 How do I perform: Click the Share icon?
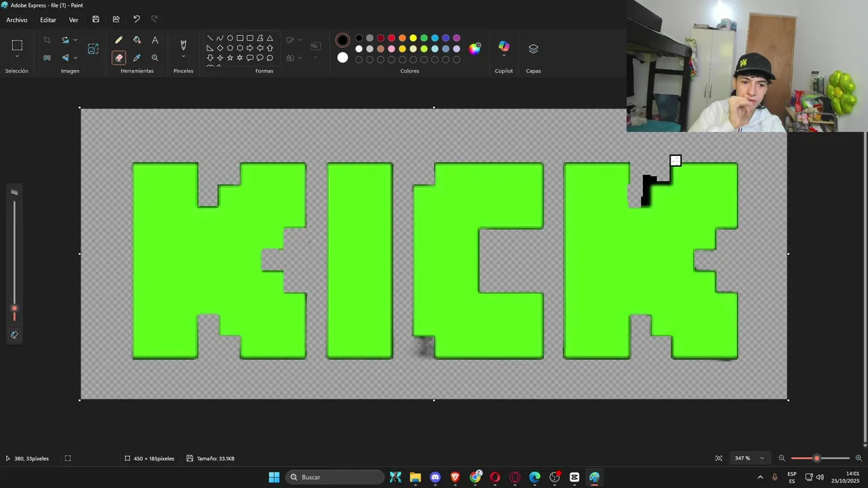[x=116, y=20]
